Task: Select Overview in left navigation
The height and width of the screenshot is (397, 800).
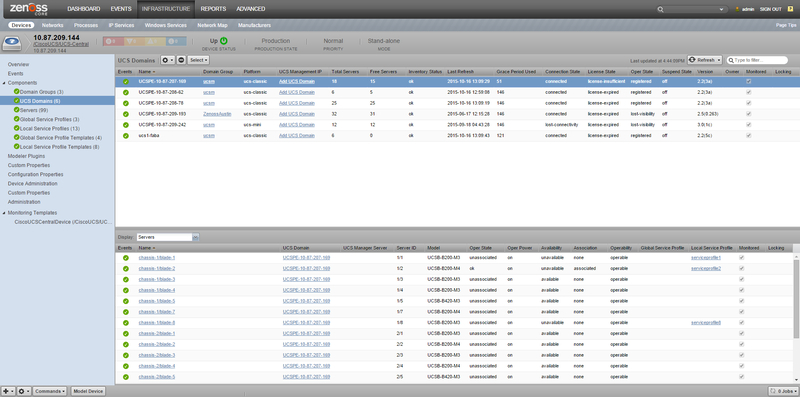Action: coord(18,65)
